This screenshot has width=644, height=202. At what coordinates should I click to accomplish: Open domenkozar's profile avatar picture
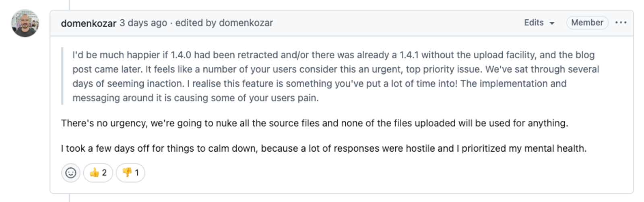[x=25, y=23]
